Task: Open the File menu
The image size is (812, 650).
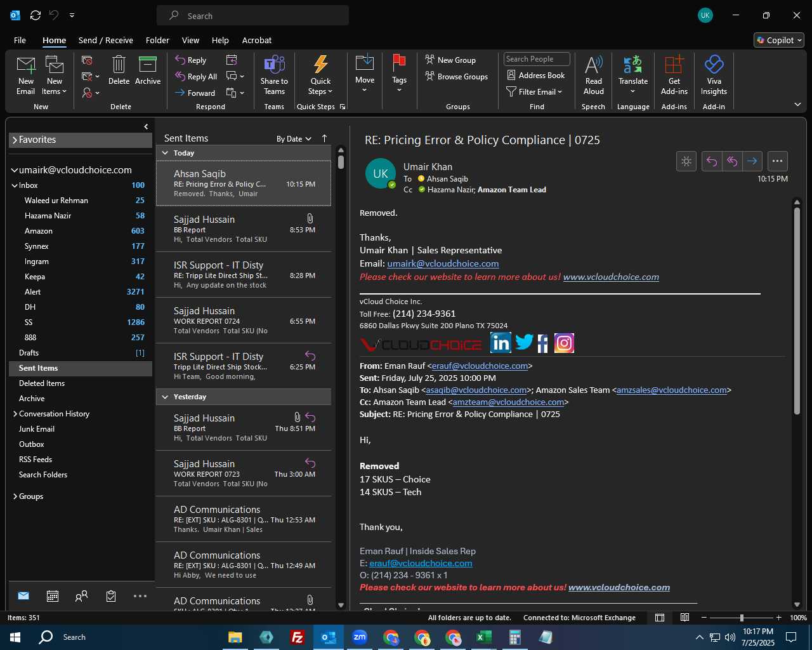Action: coord(20,40)
